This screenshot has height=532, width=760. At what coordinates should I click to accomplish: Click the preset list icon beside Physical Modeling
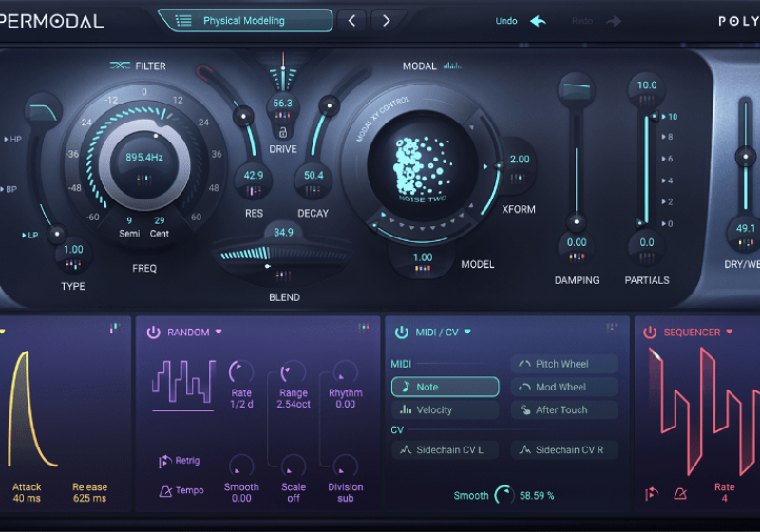pos(183,21)
